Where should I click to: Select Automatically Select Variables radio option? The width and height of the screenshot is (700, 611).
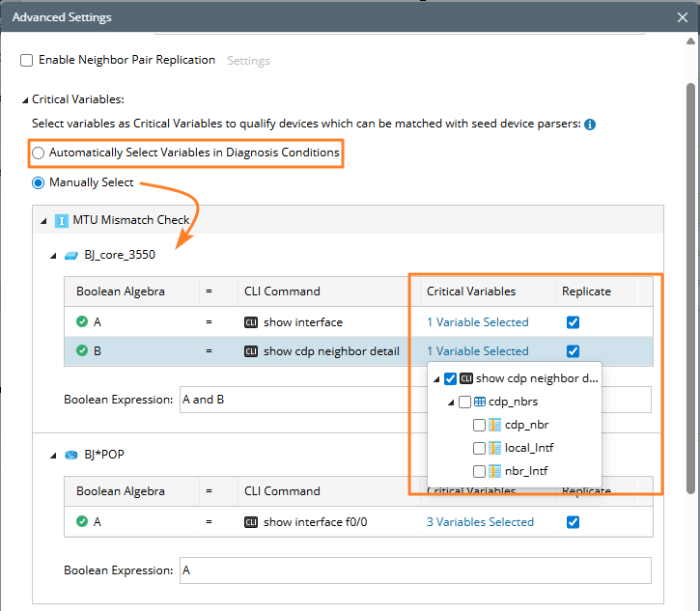pos(39,153)
